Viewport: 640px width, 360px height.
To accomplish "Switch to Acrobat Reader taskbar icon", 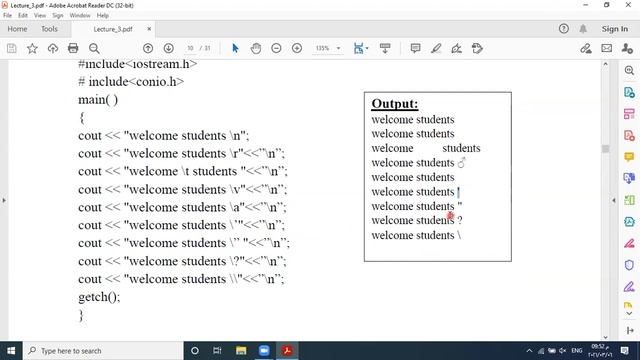I will click(287, 351).
